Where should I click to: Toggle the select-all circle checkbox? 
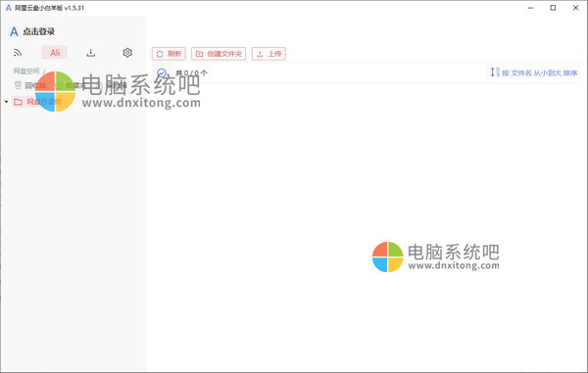tap(162, 72)
